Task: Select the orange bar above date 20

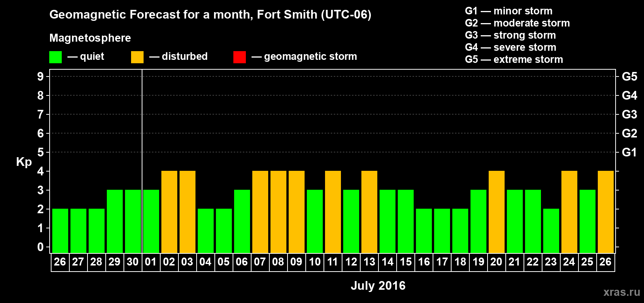Action: 497,212
